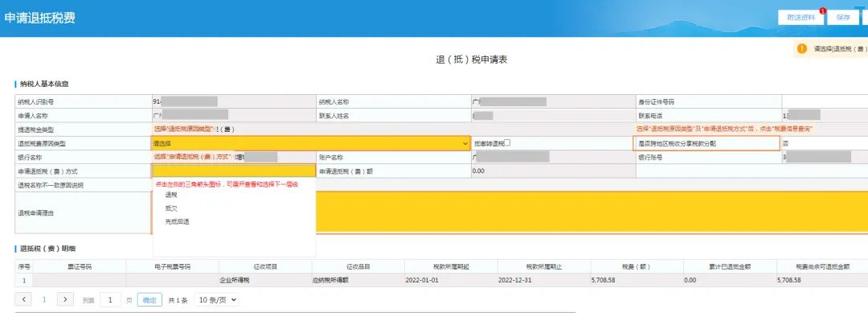This screenshot has height=313, width=868.
Task: Click the 累计已退抵金额 column header
Action: pos(730,266)
